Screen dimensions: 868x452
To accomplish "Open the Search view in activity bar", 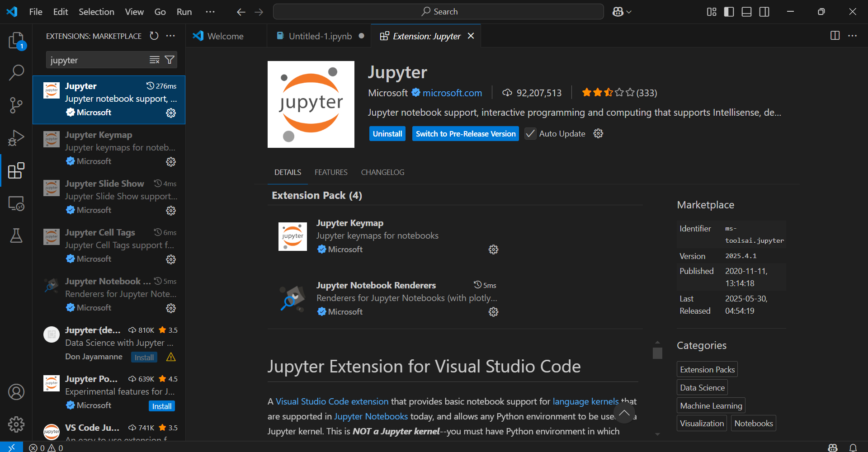I will point(16,72).
